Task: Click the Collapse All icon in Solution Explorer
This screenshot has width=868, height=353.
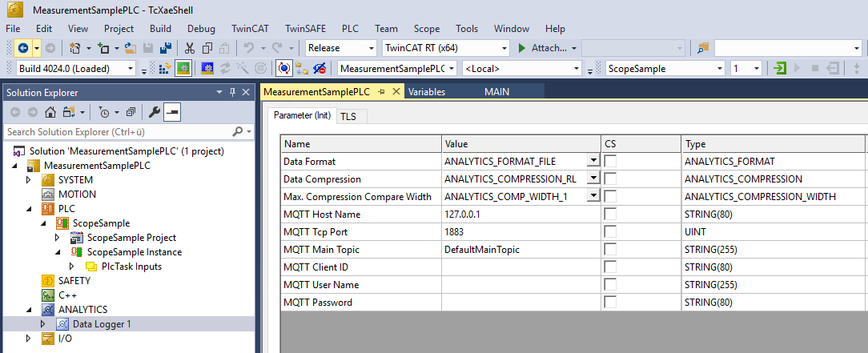Action: pos(131,112)
